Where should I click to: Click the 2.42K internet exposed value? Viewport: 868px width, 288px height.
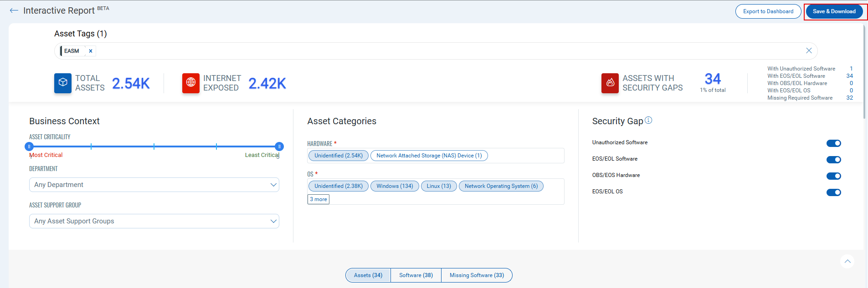tap(267, 83)
